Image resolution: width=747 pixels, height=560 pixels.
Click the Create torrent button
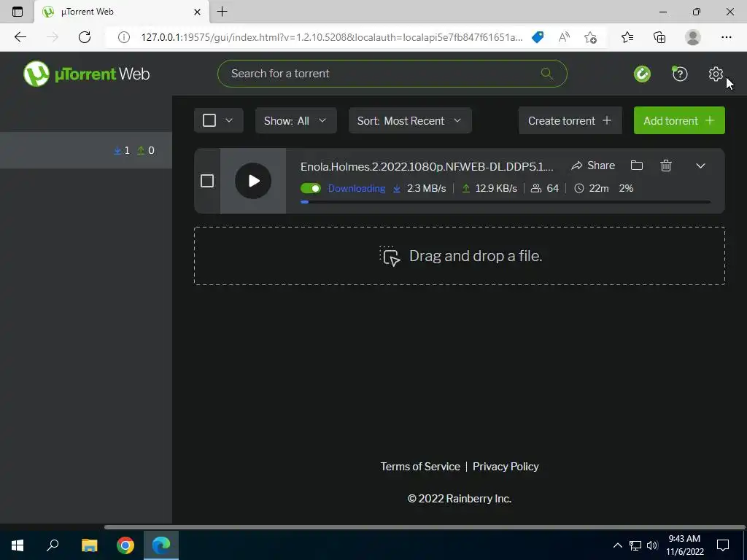570,120
